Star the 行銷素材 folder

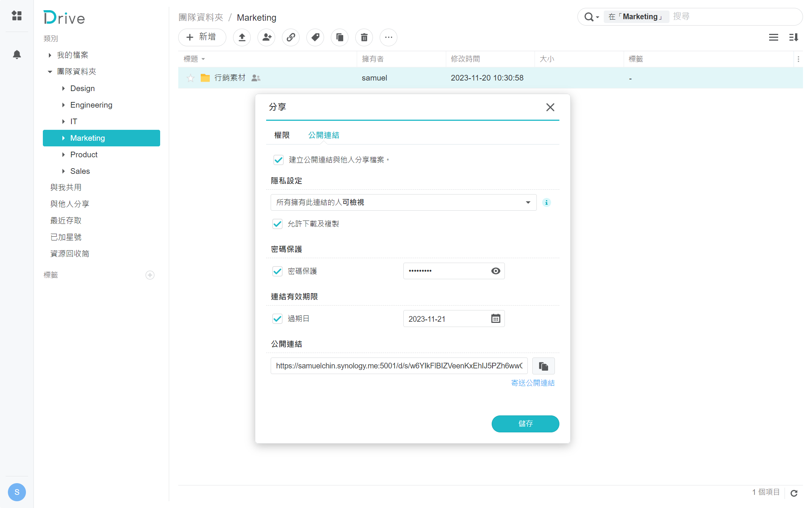(x=191, y=78)
